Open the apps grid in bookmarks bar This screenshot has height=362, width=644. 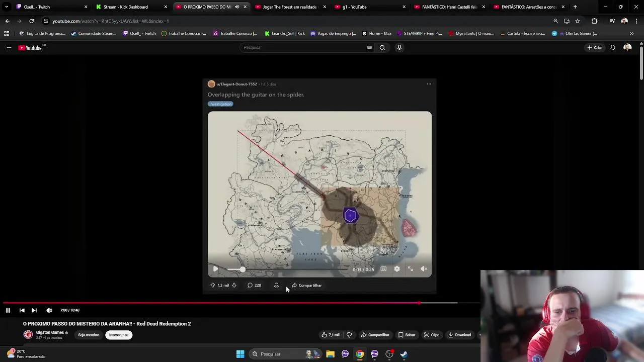[x=7, y=34]
